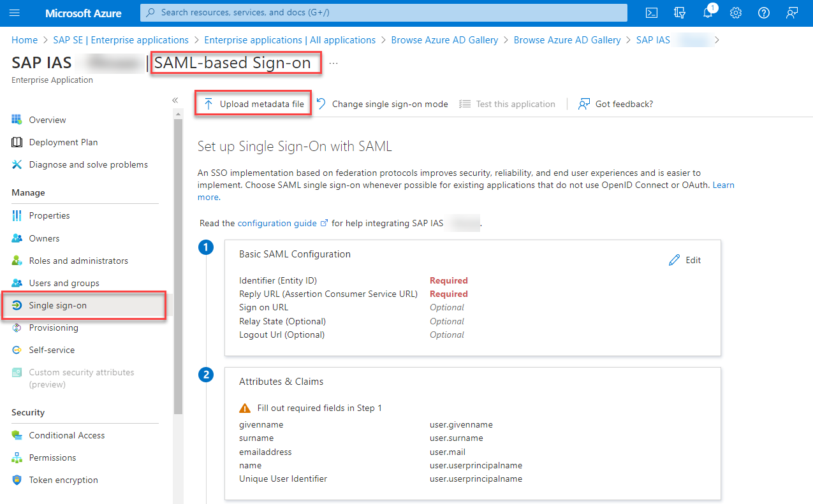Click Got feedback? button
Screen dimensions: 813x504
(615, 104)
